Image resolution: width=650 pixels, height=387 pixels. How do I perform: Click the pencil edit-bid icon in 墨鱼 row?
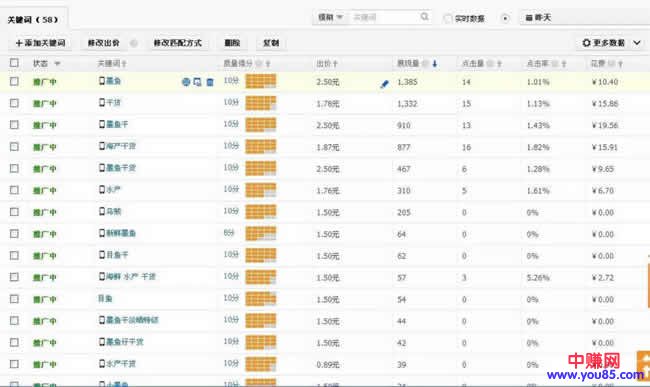(x=384, y=84)
